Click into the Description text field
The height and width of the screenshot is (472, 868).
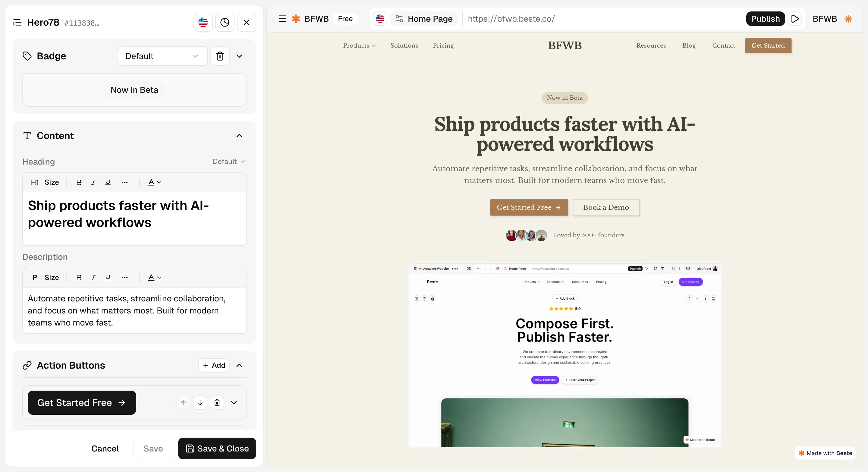(x=134, y=310)
